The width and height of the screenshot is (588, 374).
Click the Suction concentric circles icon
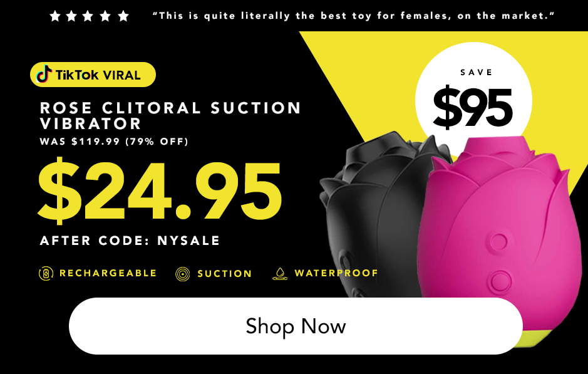(183, 274)
